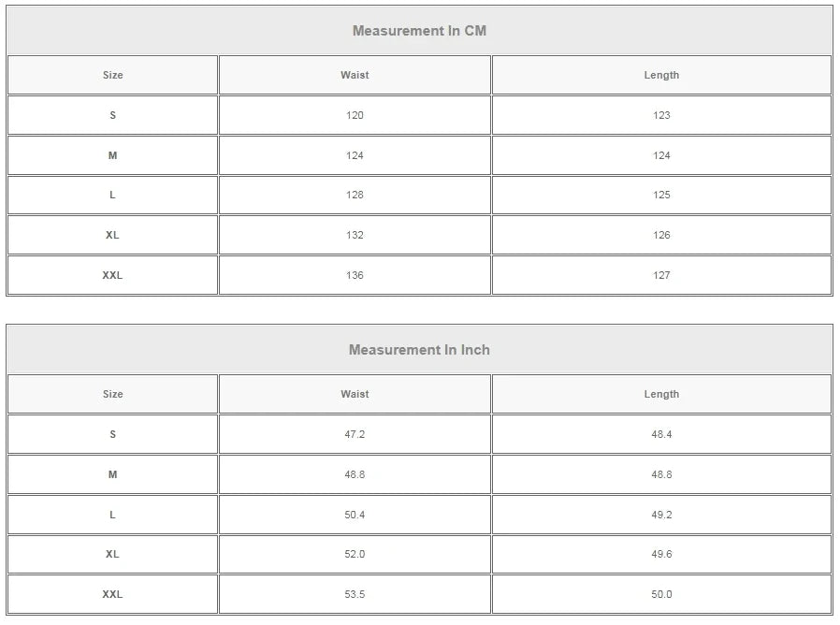
Task: Click the length value 127 for size XXL
Action: (661, 275)
